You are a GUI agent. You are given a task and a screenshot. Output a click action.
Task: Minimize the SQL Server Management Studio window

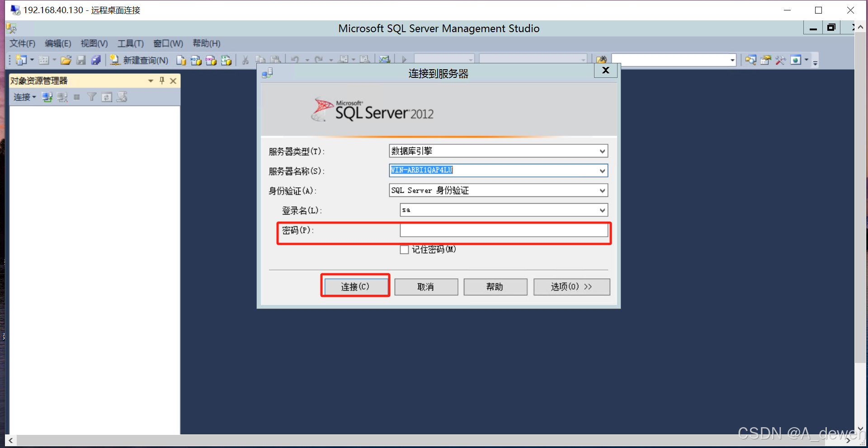pos(813,28)
